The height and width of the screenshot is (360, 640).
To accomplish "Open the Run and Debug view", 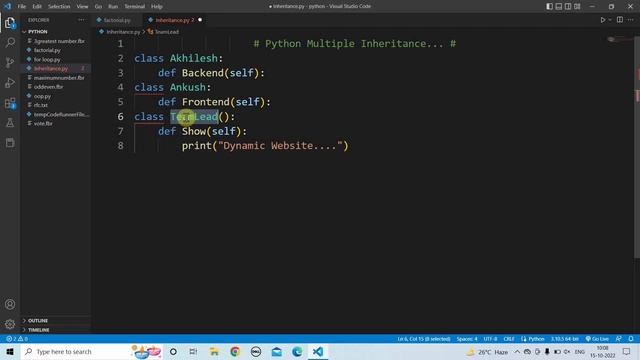I will pos(10,82).
